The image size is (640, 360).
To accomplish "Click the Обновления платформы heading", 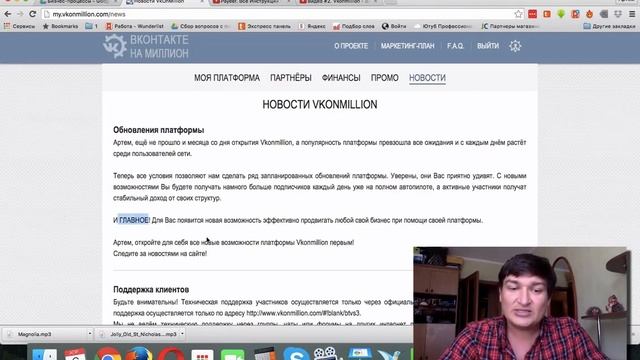I will coord(158,130).
